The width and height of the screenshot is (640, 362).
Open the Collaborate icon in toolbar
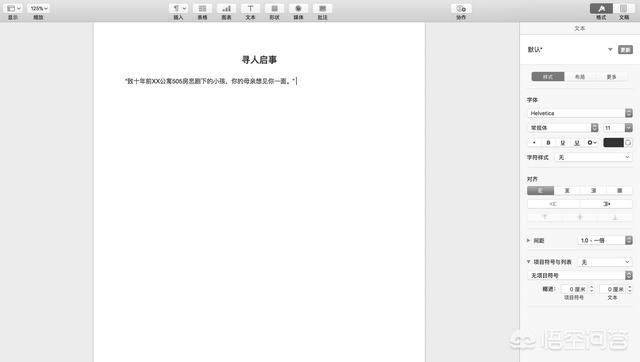461,9
